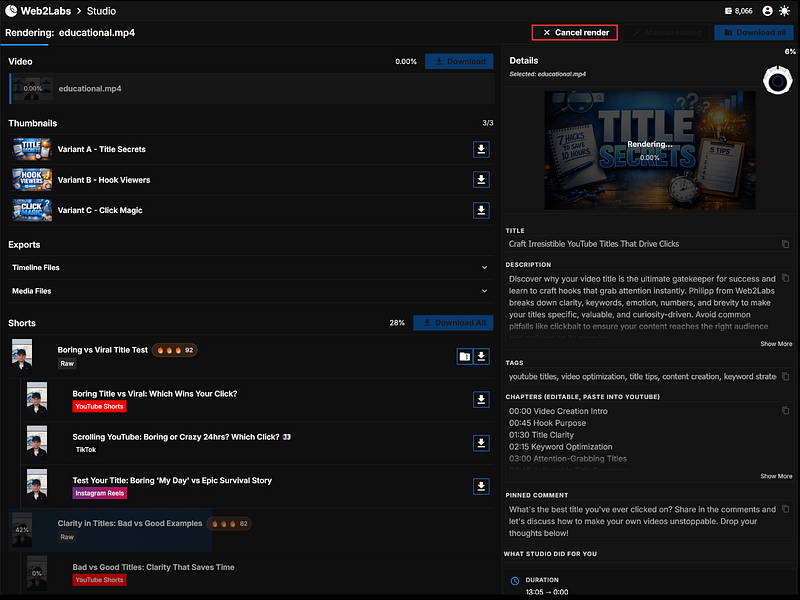The height and width of the screenshot is (600, 800).
Task: Click the Raw tag under Boring vs Viral Title Test
Action: (x=67, y=364)
